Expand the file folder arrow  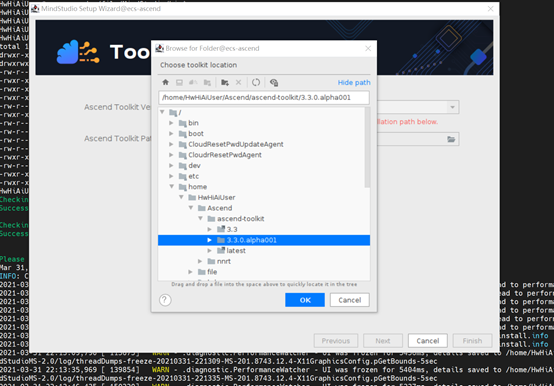point(191,272)
